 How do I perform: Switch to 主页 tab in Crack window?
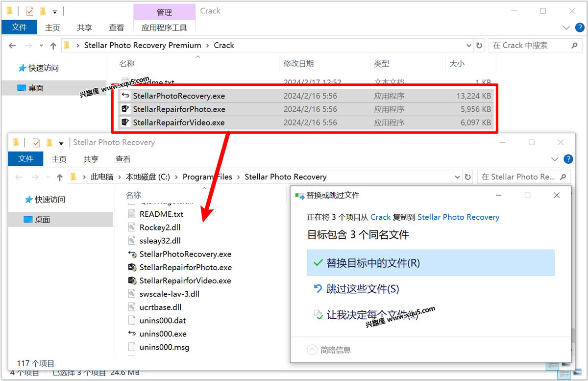(x=52, y=27)
